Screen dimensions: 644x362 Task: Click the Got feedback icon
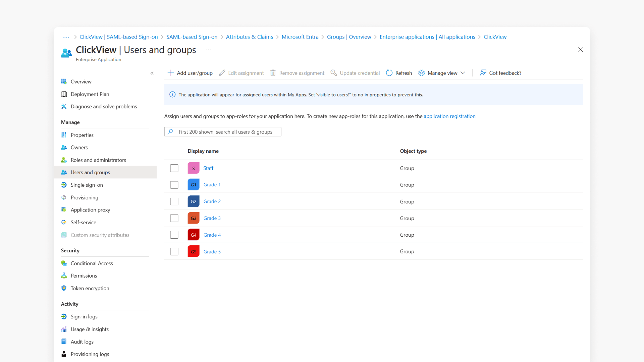point(483,73)
